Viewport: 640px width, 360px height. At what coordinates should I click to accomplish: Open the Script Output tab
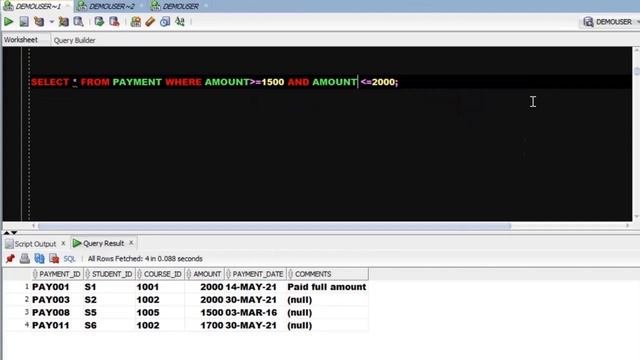pyautogui.click(x=35, y=244)
